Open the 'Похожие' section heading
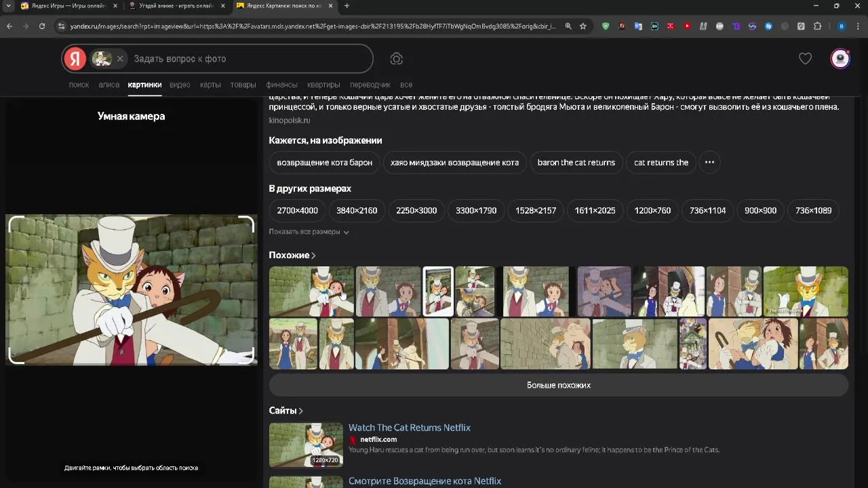The image size is (868, 488). point(292,256)
